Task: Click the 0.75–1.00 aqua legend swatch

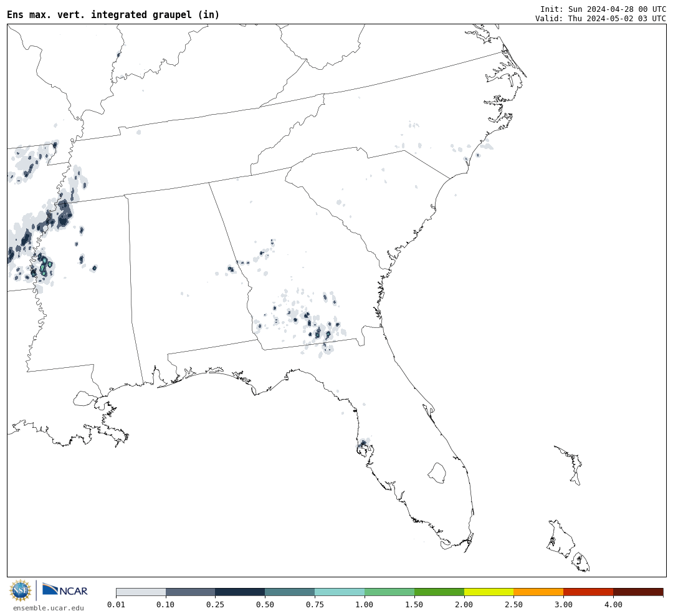Action: coord(340,592)
